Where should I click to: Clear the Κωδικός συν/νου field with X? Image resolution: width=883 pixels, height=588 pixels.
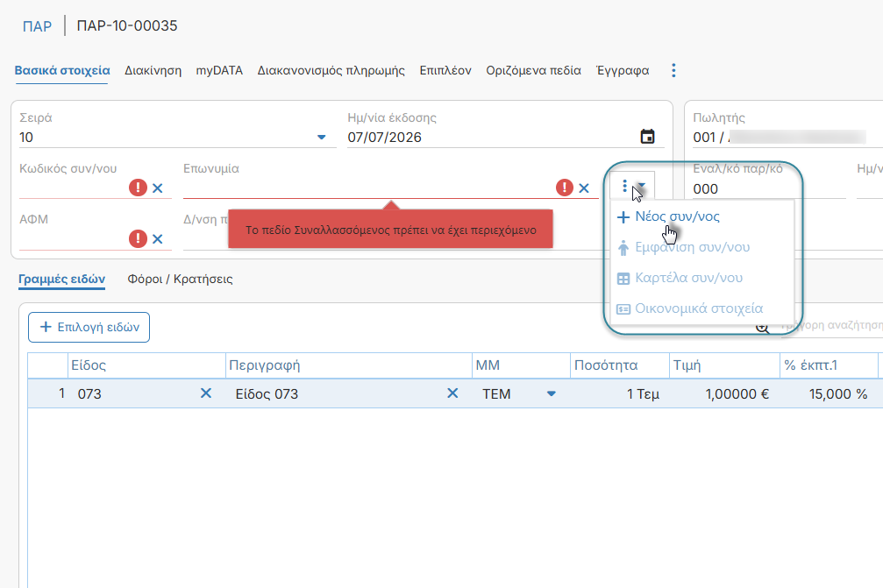click(158, 188)
